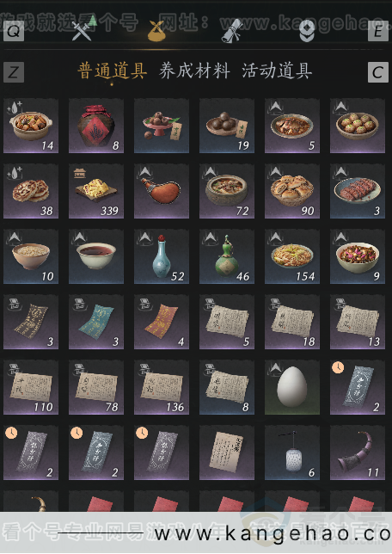The width and height of the screenshot is (392, 554).
Task: Select the blue porcelain vase with 52
Action: pyautogui.click(x=162, y=256)
